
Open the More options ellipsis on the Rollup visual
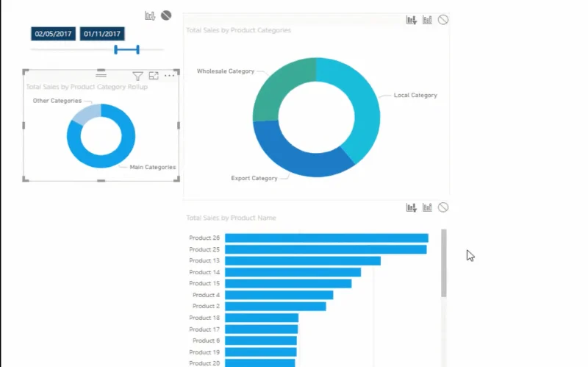click(x=170, y=76)
